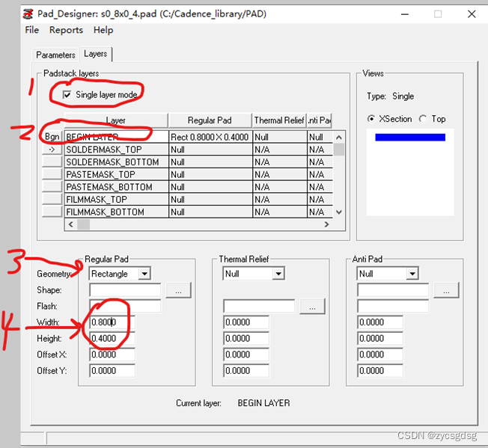
Task: Select the XSection view radio button
Action: [x=371, y=119]
